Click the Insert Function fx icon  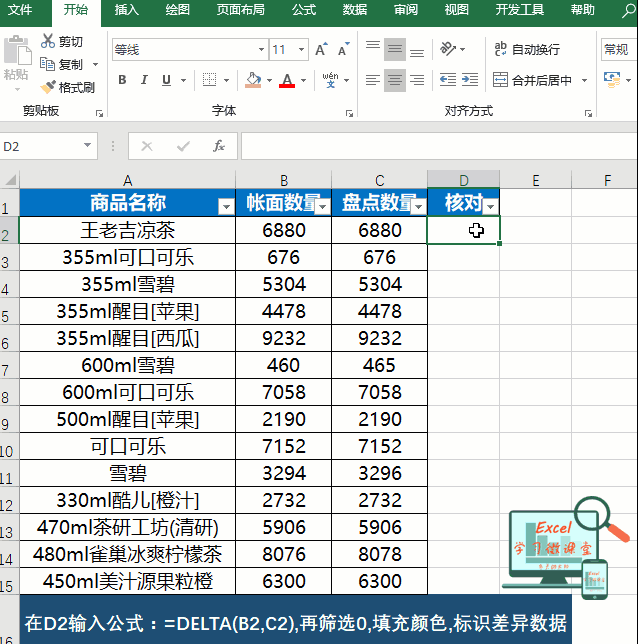coord(219,146)
